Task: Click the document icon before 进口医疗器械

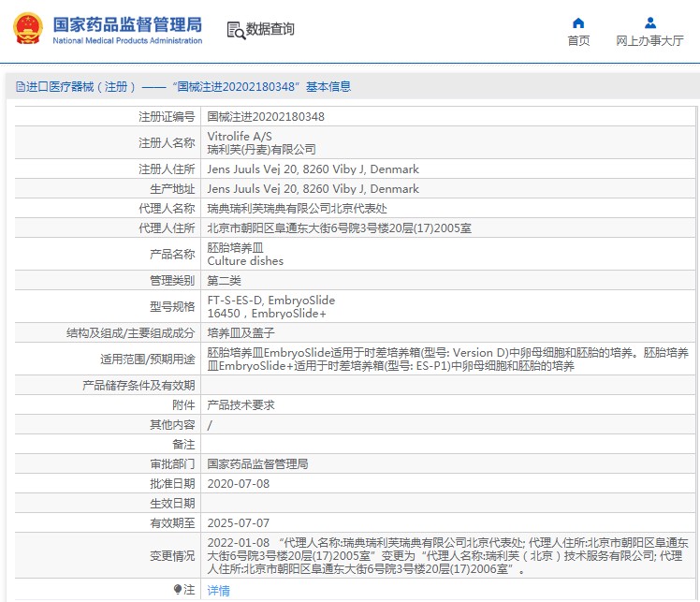Action: pyautogui.click(x=20, y=87)
